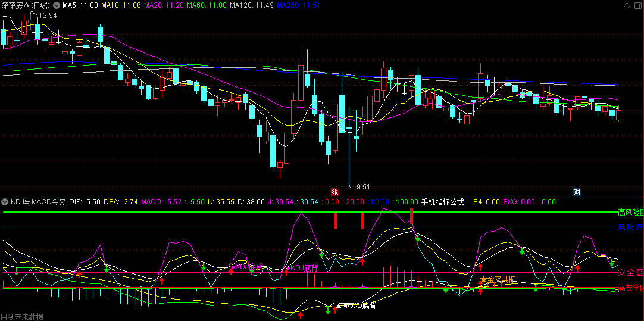Click the blue 财 marker icon

click(576, 192)
